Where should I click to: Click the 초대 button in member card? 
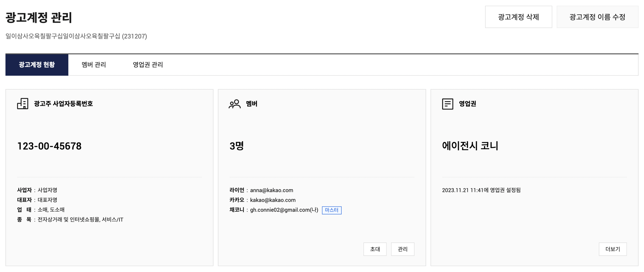tap(375, 249)
